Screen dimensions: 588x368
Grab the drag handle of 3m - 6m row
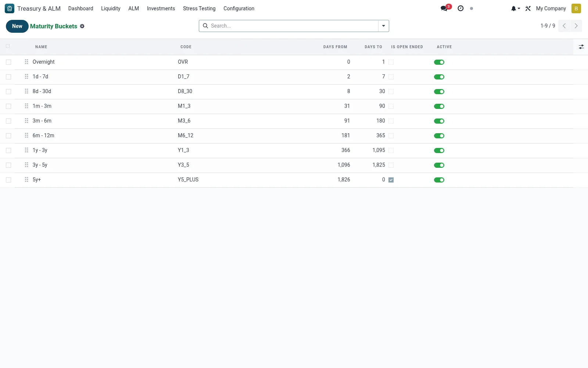(26, 121)
